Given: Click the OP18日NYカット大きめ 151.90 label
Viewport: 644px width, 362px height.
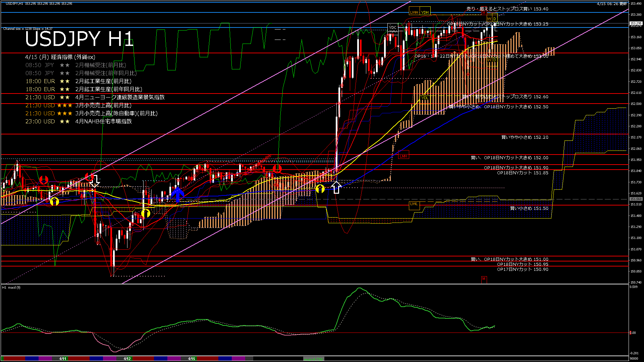Looking at the screenshot, I should (x=516, y=168).
